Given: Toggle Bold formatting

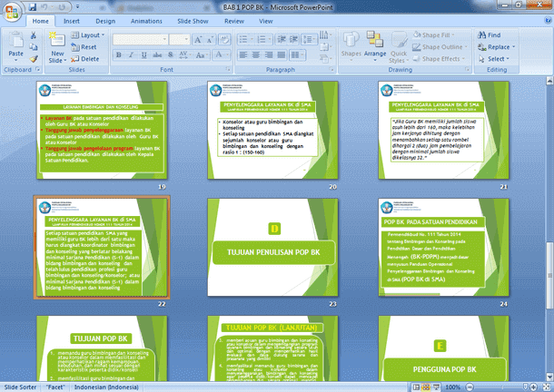Looking at the screenshot, I should 119,54.
